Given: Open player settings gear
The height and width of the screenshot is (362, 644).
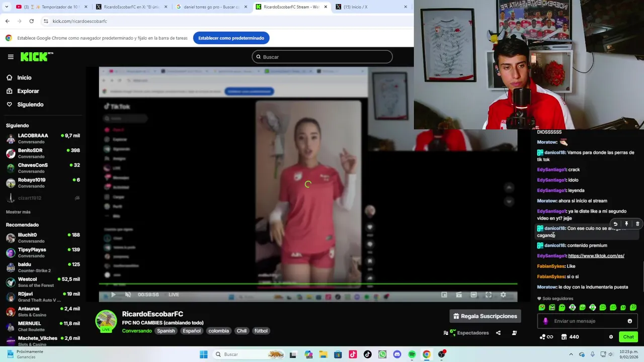Looking at the screenshot, I should [x=503, y=295].
